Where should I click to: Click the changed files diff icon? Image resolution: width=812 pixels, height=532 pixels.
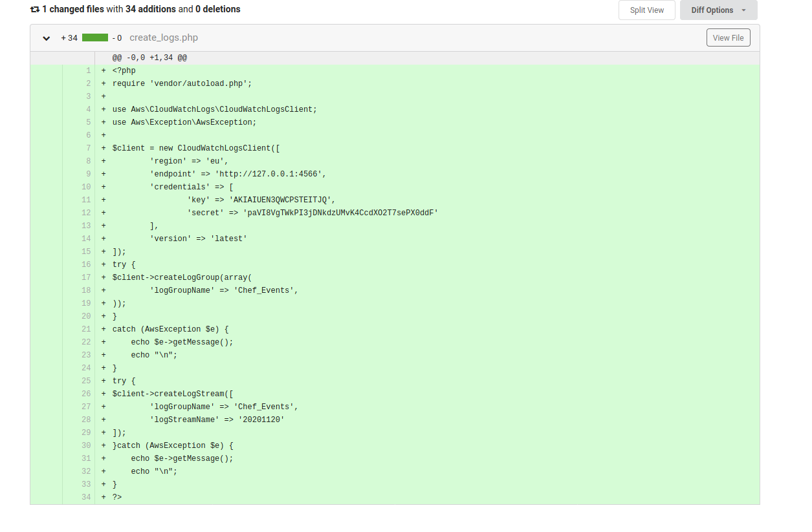pos(35,10)
